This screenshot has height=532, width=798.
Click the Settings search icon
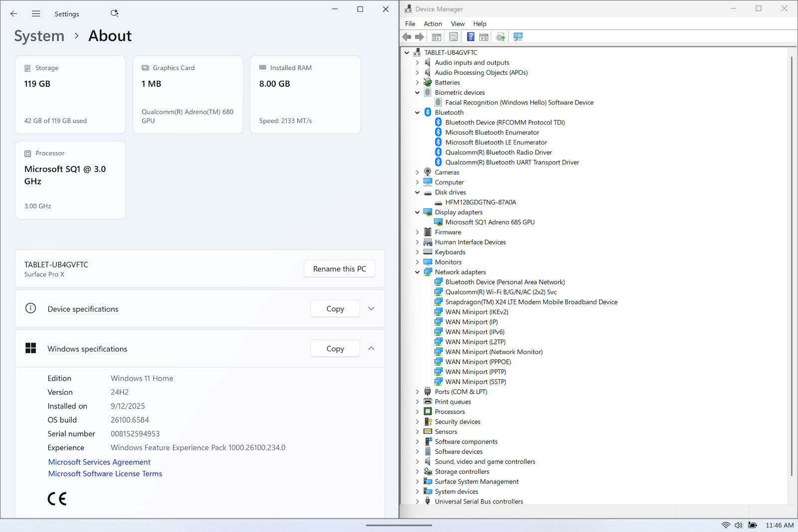coord(115,13)
